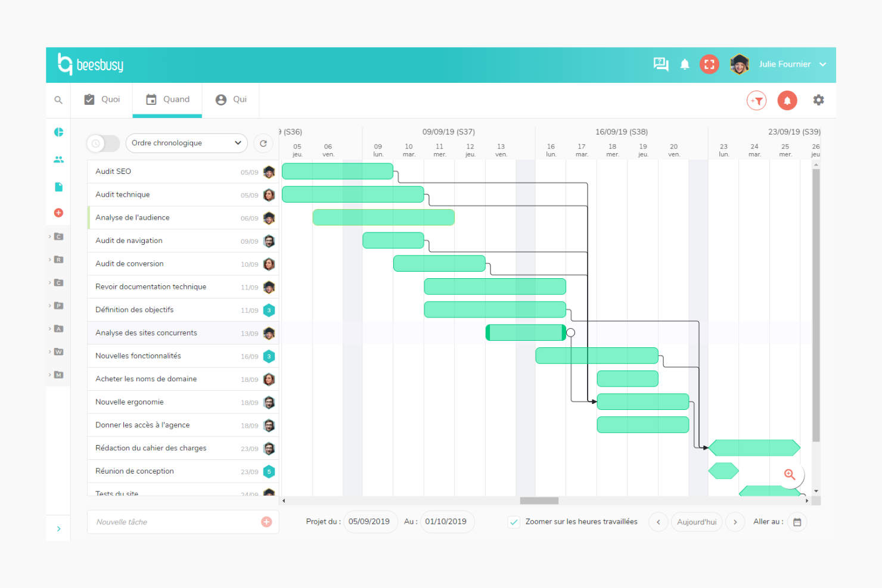882x588 pixels.
Task: Click the project end date 01/10/2019 field
Action: pos(446,522)
